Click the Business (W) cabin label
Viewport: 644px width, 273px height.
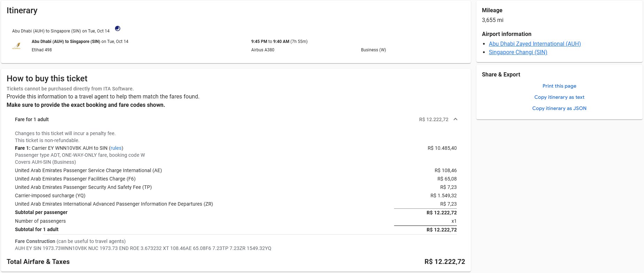(x=373, y=50)
